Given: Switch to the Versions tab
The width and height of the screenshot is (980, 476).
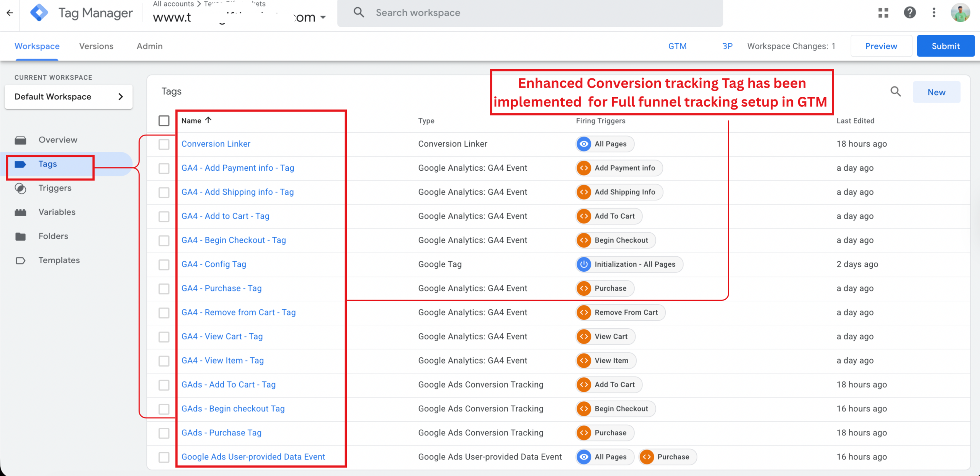Looking at the screenshot, I should click(96, 46).
